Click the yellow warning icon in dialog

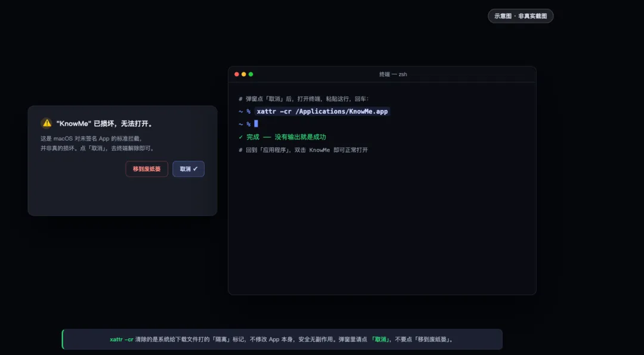tap(47, 123)
